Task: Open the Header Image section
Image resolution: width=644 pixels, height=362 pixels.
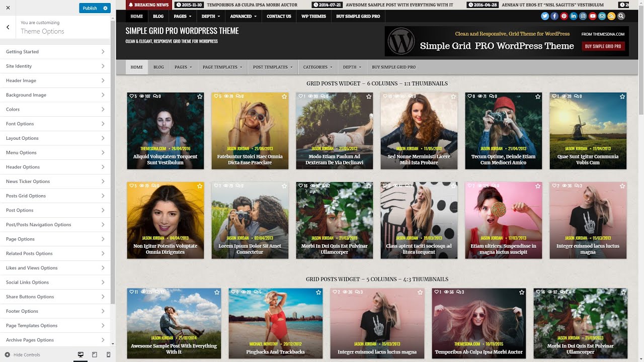Action: click(x=55, y=80)
